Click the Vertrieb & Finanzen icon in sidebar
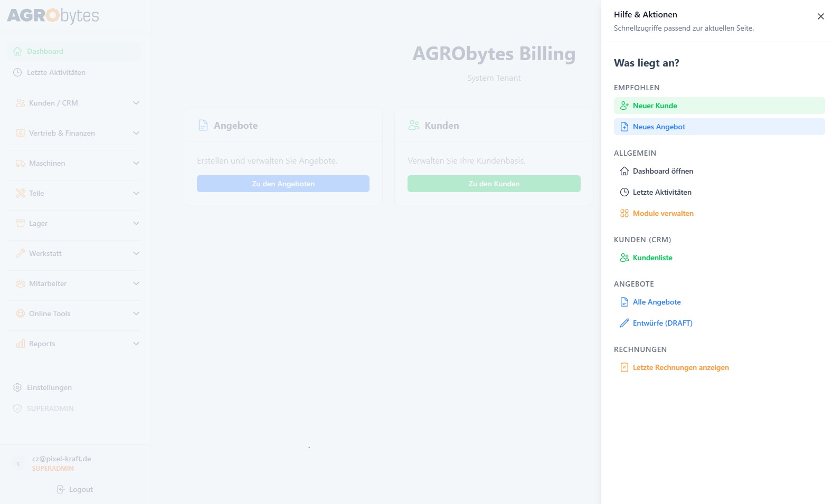Viewport: 833px width, 504px height. tap(21, 133)
